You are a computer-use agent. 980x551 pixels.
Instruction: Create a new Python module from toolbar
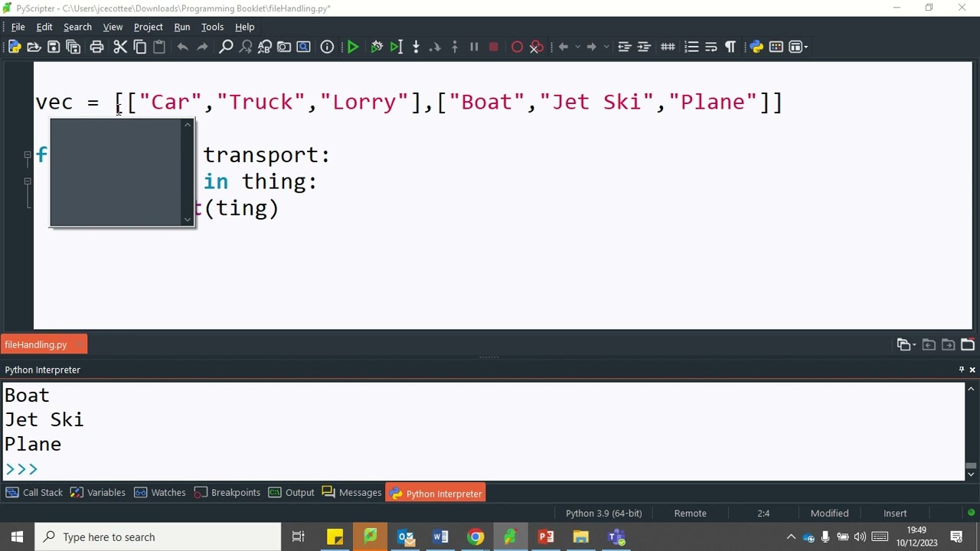(15, 47)
